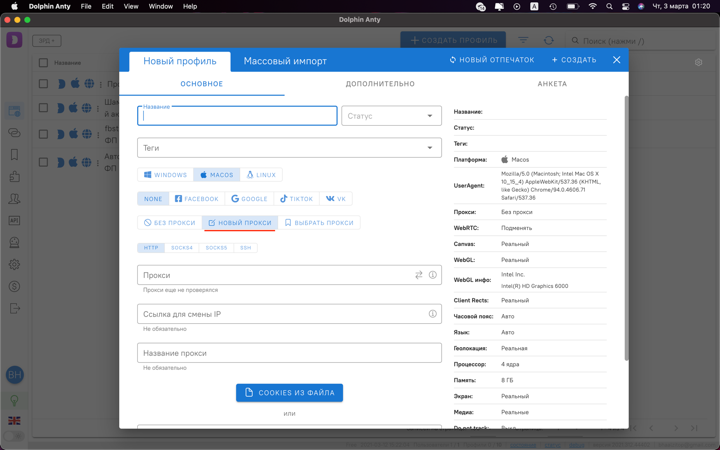
Task: Select the SSH proxy type
Action: 246,248
